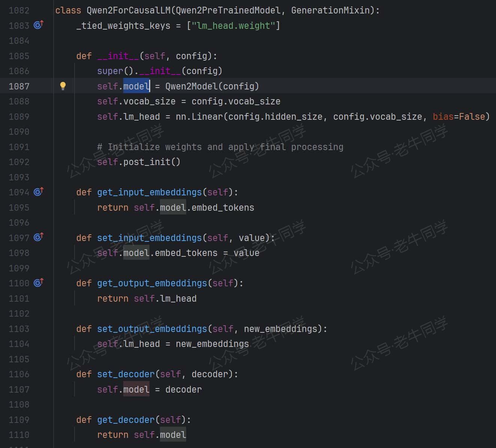Click embed_tokens on assignment line 1098
The image size is (496, 448).
[186, 253]
